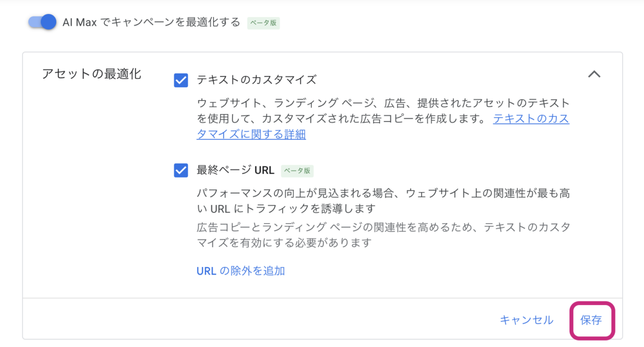Click the AI Max でキャンペーンを最適化する label
This screenshot has height=347, width=644.
[151, 23]
